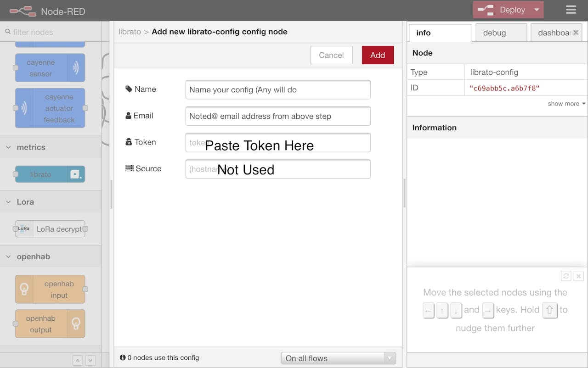
Task: Click into the Name field
Action: pyautogui.click(x=278, y=89)
